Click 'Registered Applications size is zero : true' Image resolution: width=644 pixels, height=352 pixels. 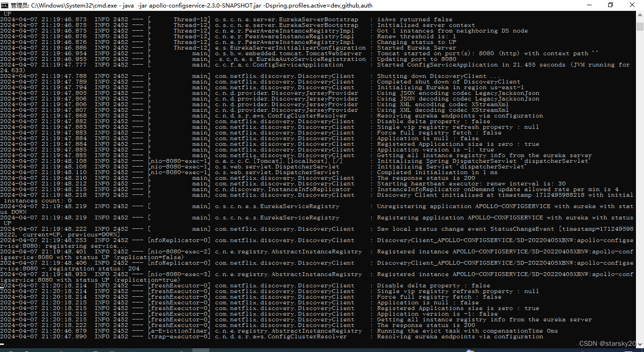[458, 144]
